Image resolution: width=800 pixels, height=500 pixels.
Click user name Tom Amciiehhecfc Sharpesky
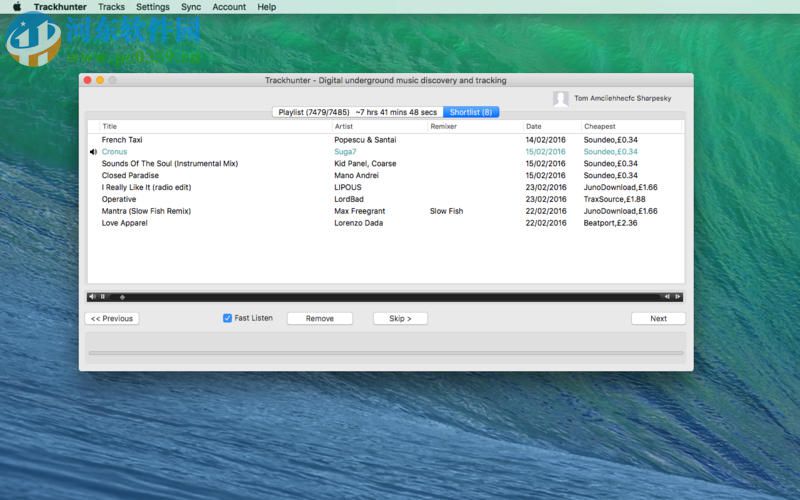(x=622, y=98)
